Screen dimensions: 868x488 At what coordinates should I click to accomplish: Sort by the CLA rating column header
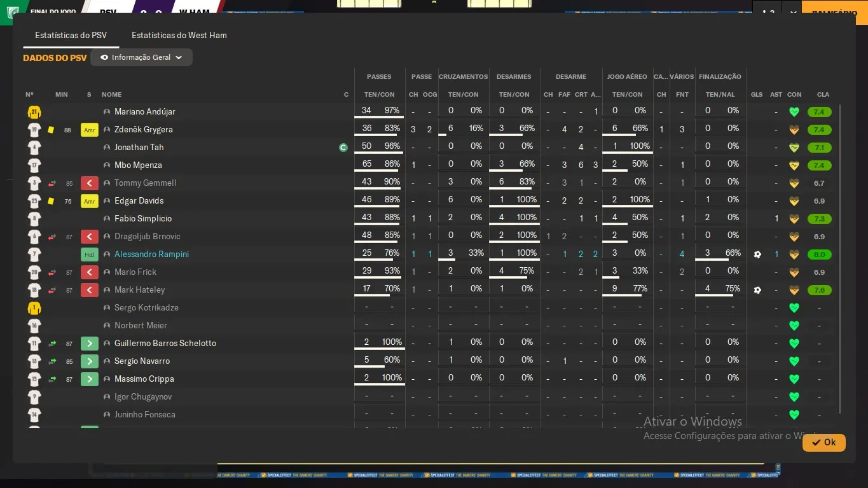pyautogui.click(x=823, y=94)
